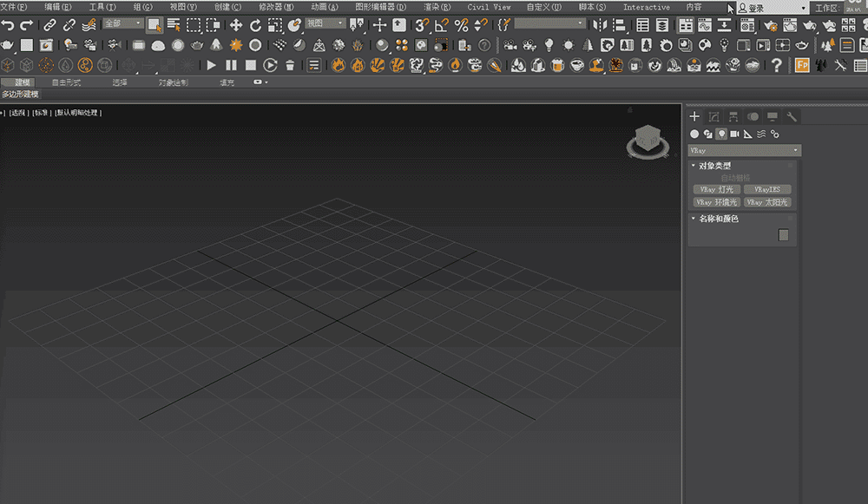Open the 全部 selection filter dropdown

tap(123, 23)
